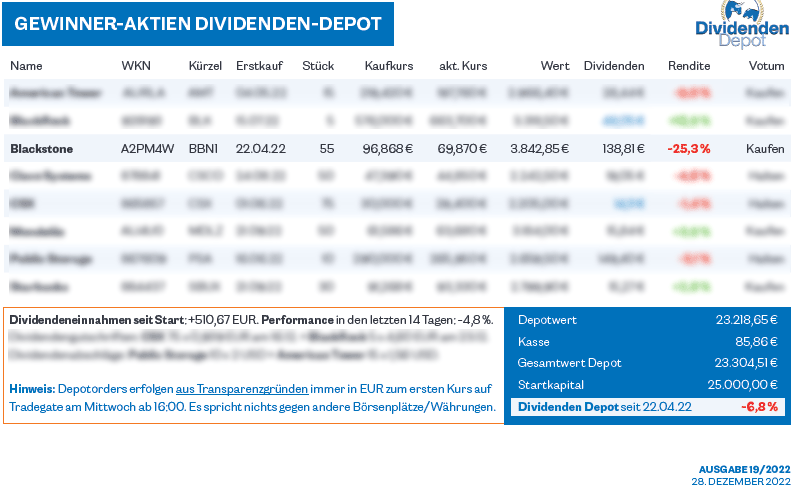
Task: Click the Gesamtwert Depot amount 23.304,51 €
Action: coord(746,363)
